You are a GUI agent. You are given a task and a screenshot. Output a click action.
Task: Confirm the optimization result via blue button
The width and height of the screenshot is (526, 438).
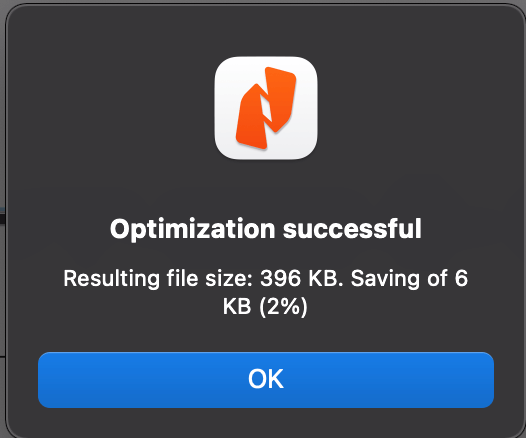point(266,380)
